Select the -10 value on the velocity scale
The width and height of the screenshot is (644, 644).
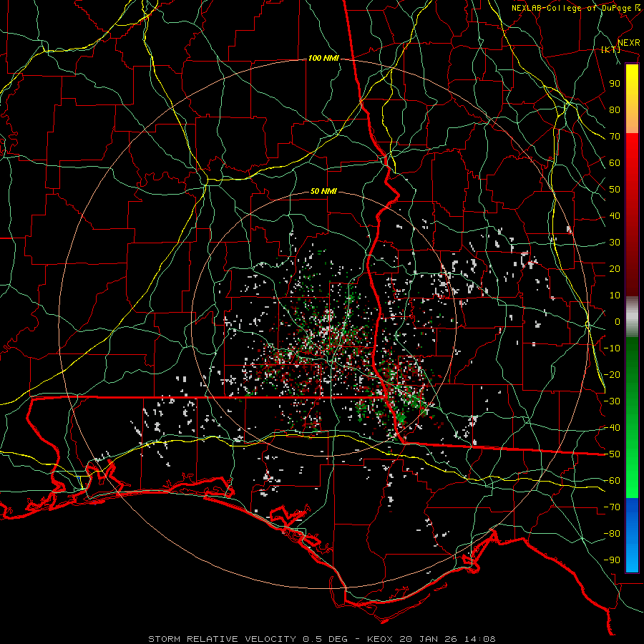(x=612, y=348)
